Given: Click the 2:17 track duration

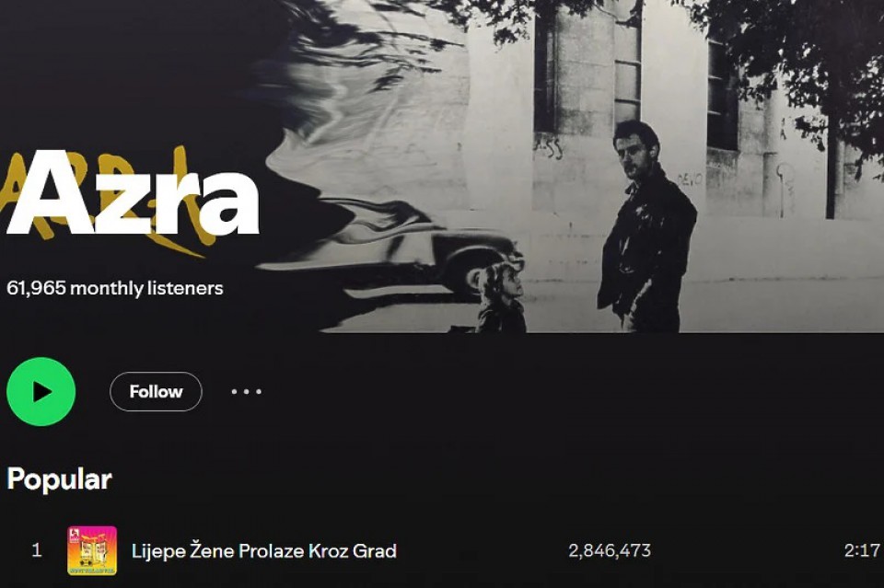Looking at the screenshot, I should 862,550.
